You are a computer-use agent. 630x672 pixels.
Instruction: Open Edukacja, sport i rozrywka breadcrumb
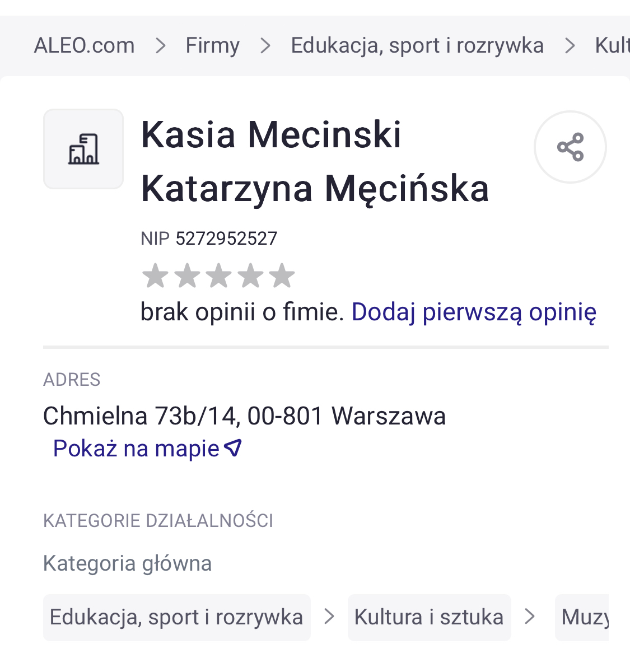417,45
